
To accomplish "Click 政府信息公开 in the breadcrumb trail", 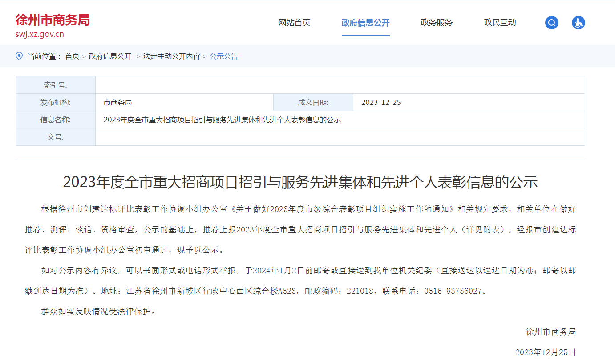I will [x=110, y=56].
